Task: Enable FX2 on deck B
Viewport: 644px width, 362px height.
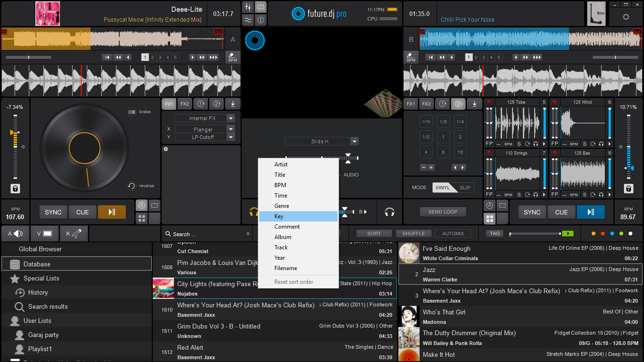Action: (426, 104)
